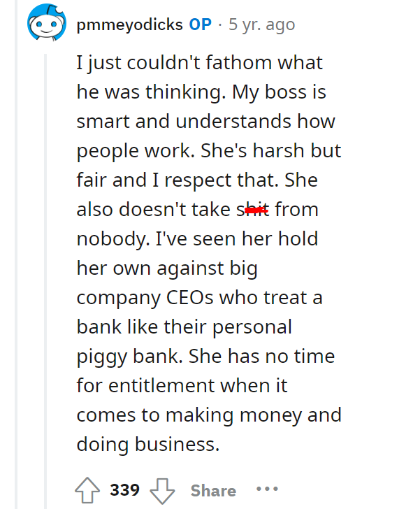Click the red scribble censoring the word

coord(256,210)
